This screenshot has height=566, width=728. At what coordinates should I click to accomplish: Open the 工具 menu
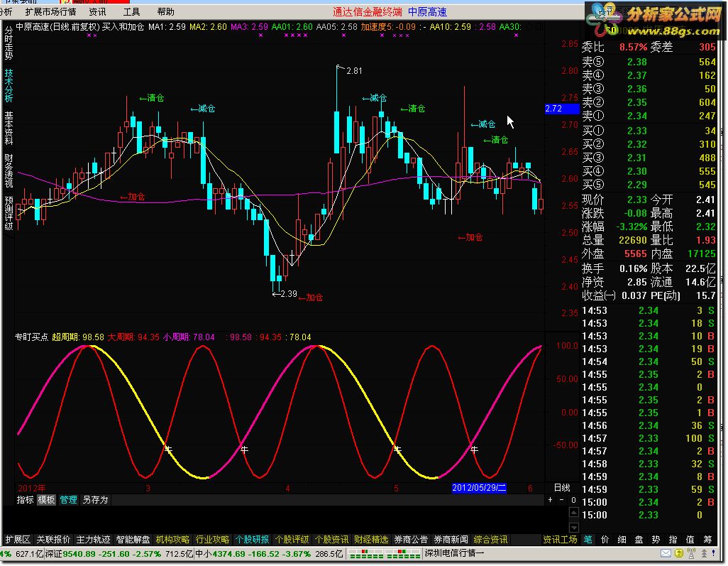click(x=131, y=12)
